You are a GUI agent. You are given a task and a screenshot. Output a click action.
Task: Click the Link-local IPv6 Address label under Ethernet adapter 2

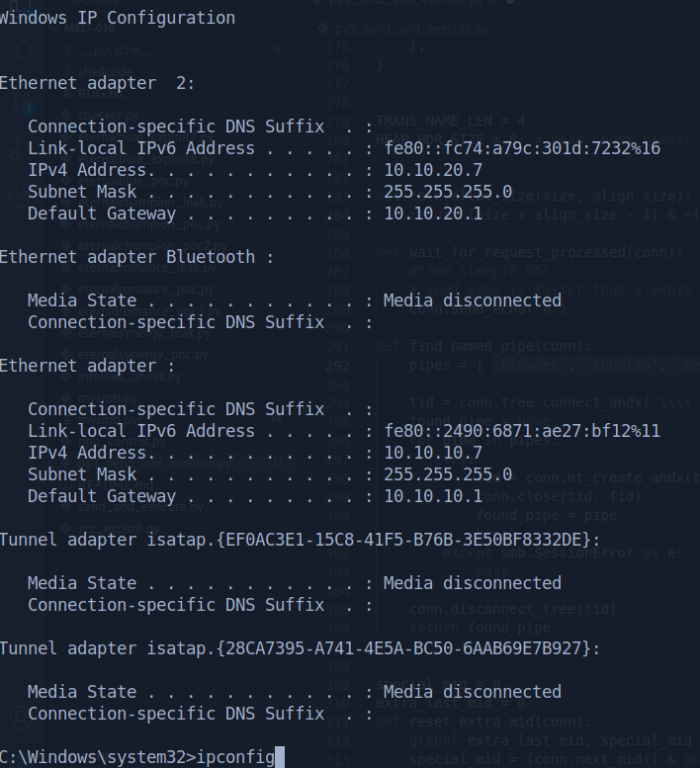click(140, 148)
